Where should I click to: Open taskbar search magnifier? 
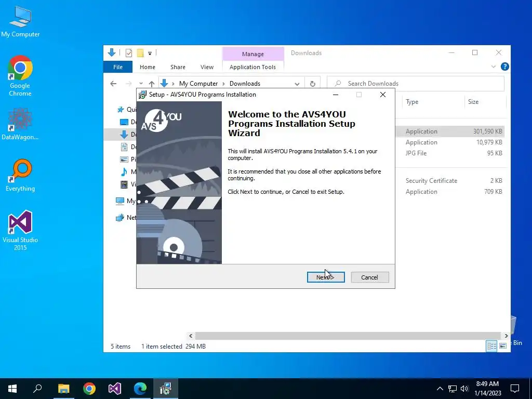tap(37, 389)
